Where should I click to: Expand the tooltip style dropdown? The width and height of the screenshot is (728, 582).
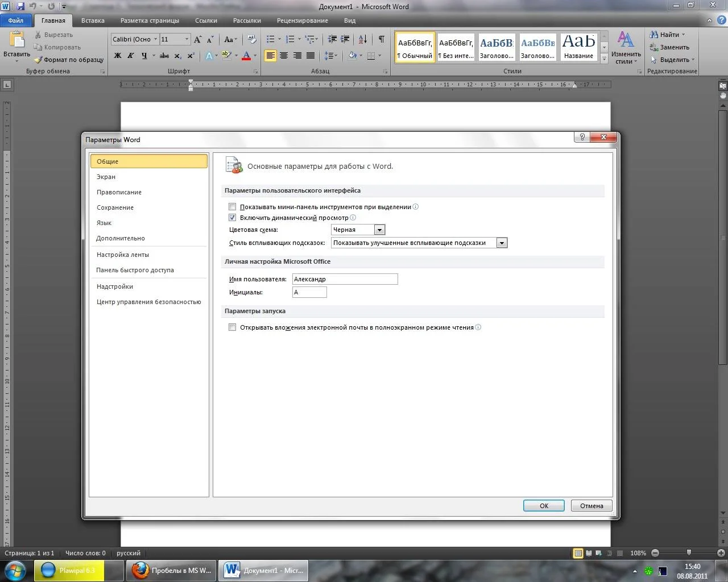501,243
